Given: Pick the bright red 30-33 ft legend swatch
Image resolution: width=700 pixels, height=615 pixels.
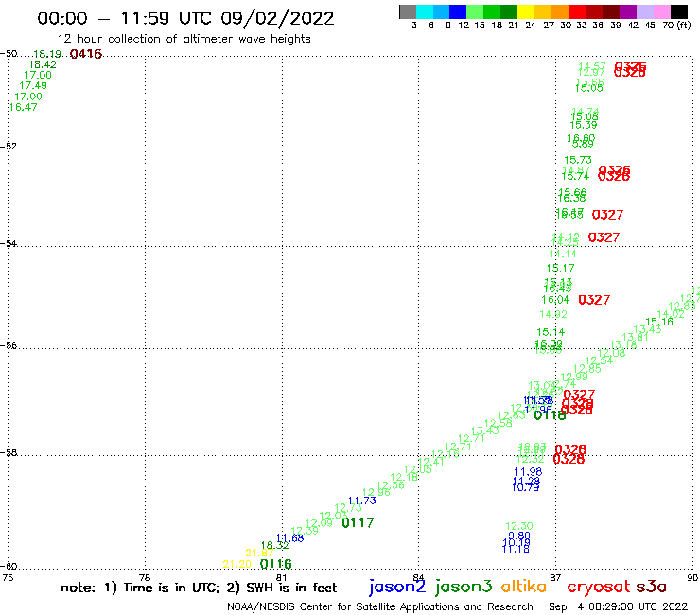Looking at the screenshot, I should (x=576, y=11).
